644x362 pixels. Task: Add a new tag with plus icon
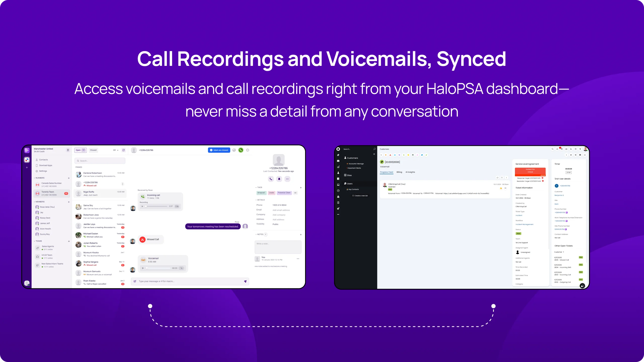pyautogui.click(x=301, y=188)
